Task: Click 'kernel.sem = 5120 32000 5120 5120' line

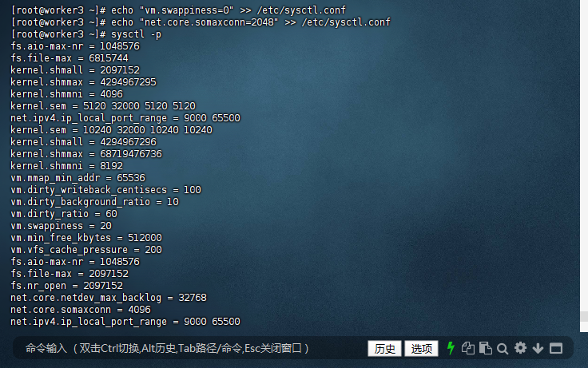Action: 103,106
